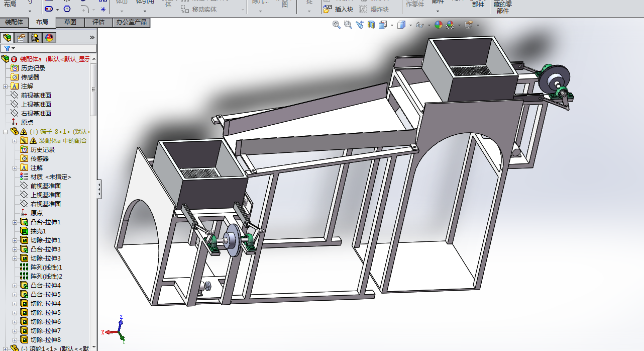Click the Zoom to Fit icon
The width and height of the screenshot is (644, 351).
pyautogui.click(x=337, y=25)
